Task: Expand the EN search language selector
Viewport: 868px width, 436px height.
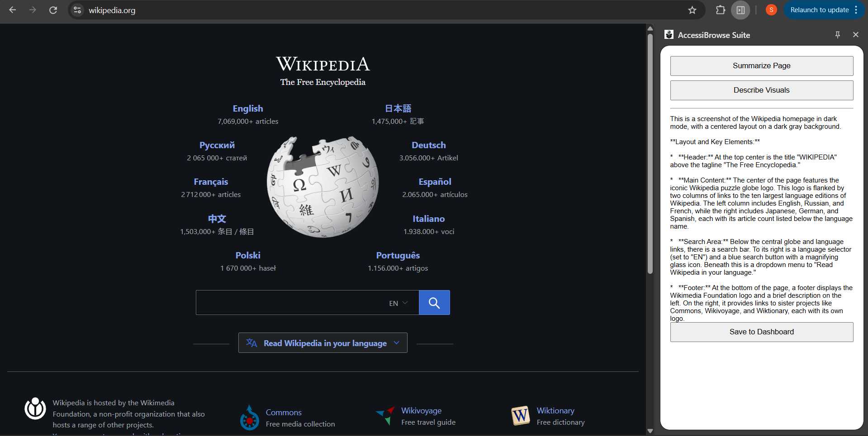Action: click(x=398, y=303)
